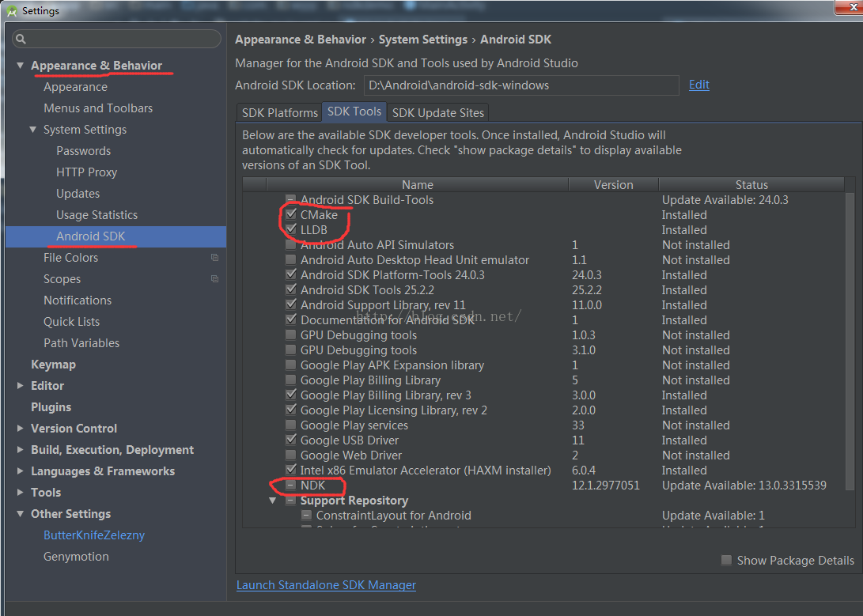Click the Android SDK Location field
The width and height of the screenshot is (863, 616).
(x=521, y=85)
